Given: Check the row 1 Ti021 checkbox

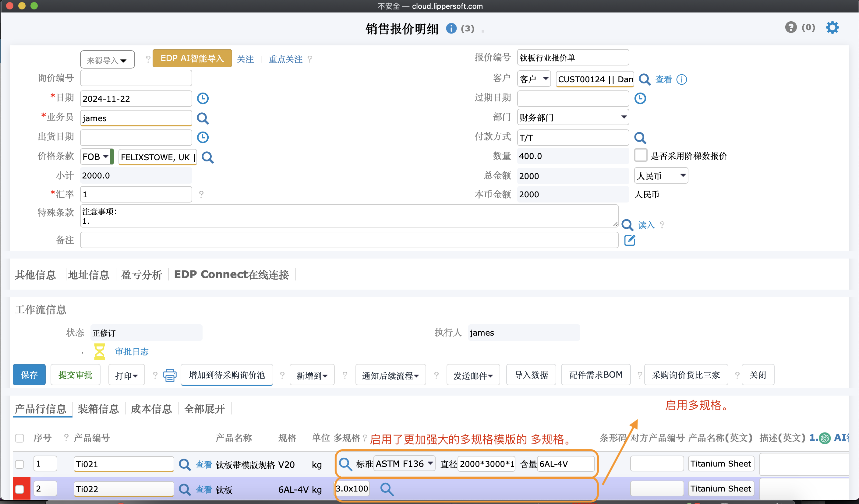Looking at the screenshot, I should pos(19,464).
